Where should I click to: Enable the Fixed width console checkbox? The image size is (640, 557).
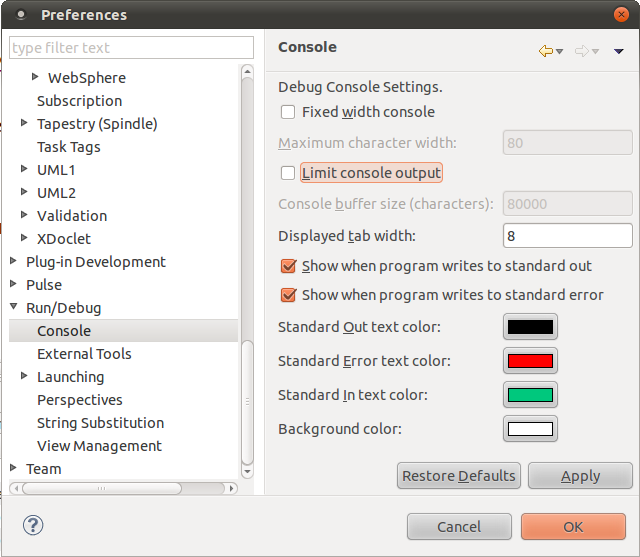pyautogui.click(x=288, y=112)
